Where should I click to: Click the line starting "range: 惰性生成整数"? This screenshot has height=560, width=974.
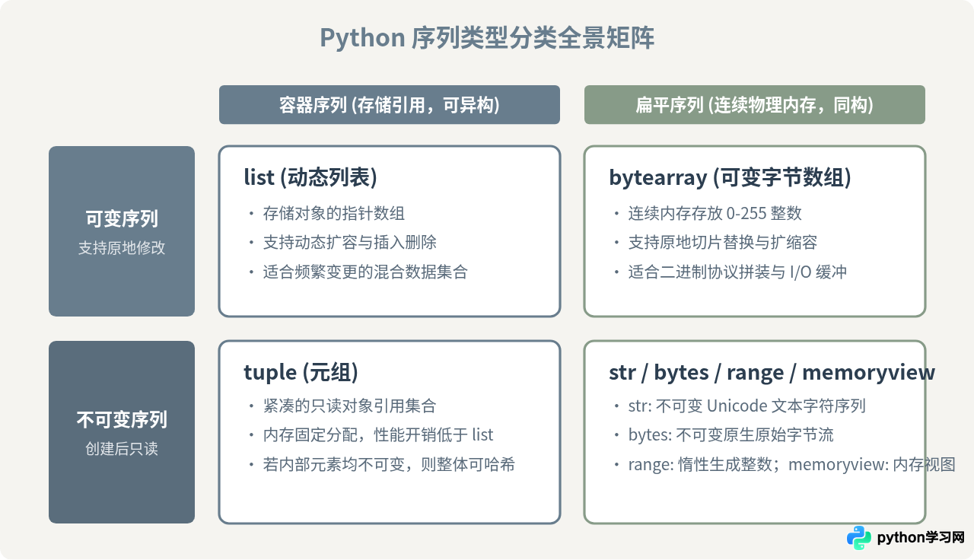pyautogui.click(x=791, y=464)
